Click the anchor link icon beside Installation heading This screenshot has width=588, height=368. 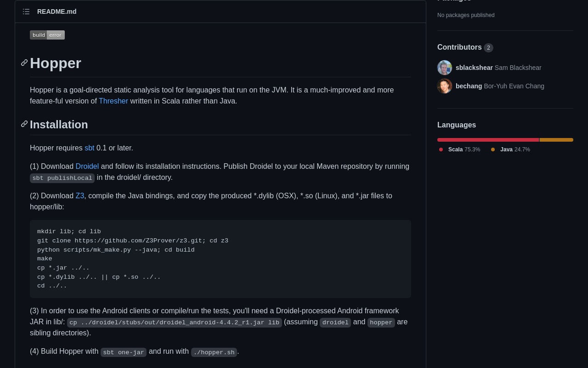tap(24, 124)
